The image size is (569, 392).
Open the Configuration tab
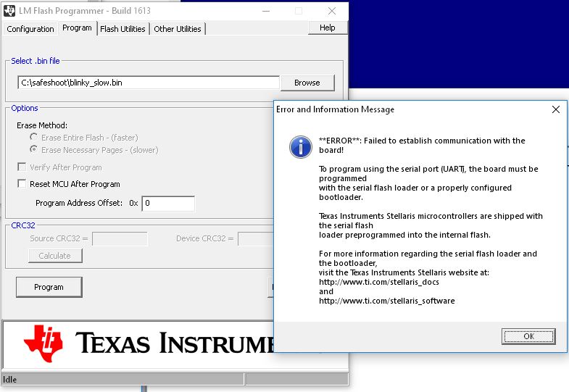30,29
